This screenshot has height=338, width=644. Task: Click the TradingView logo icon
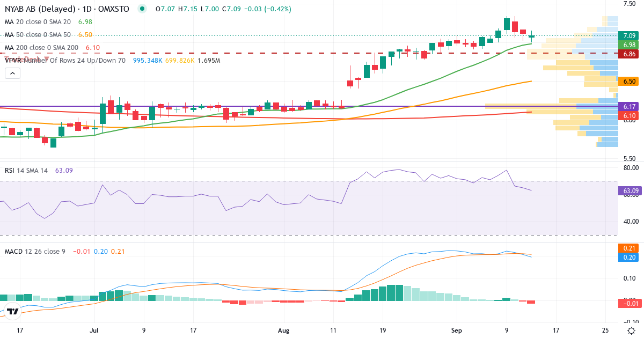[12, 311]
